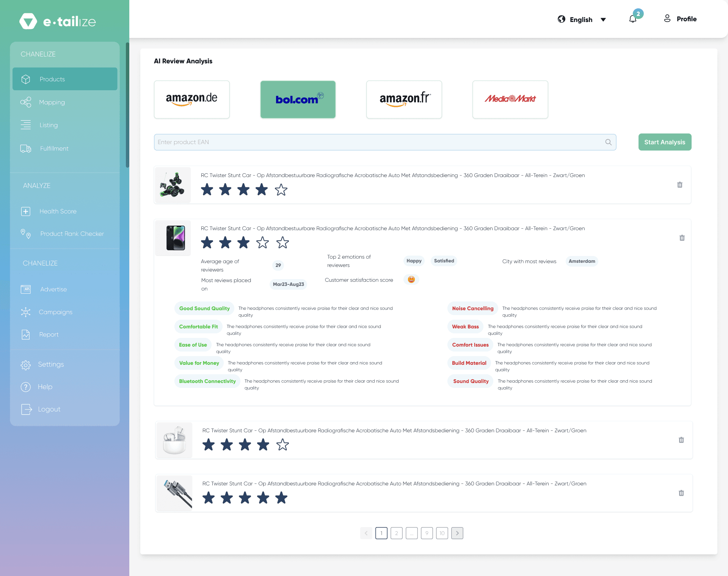This screenshot has width=728, height=576.
Task: Go to Fulfillment section
Action: pos(54,149)
